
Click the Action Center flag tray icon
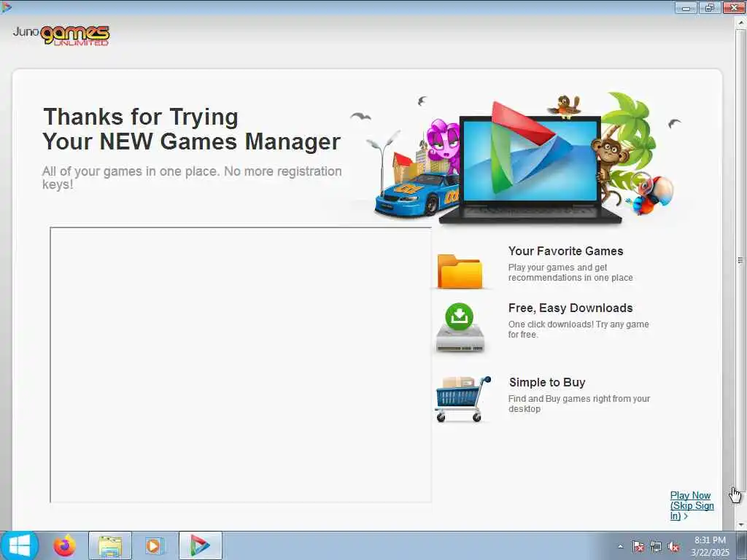638,547
